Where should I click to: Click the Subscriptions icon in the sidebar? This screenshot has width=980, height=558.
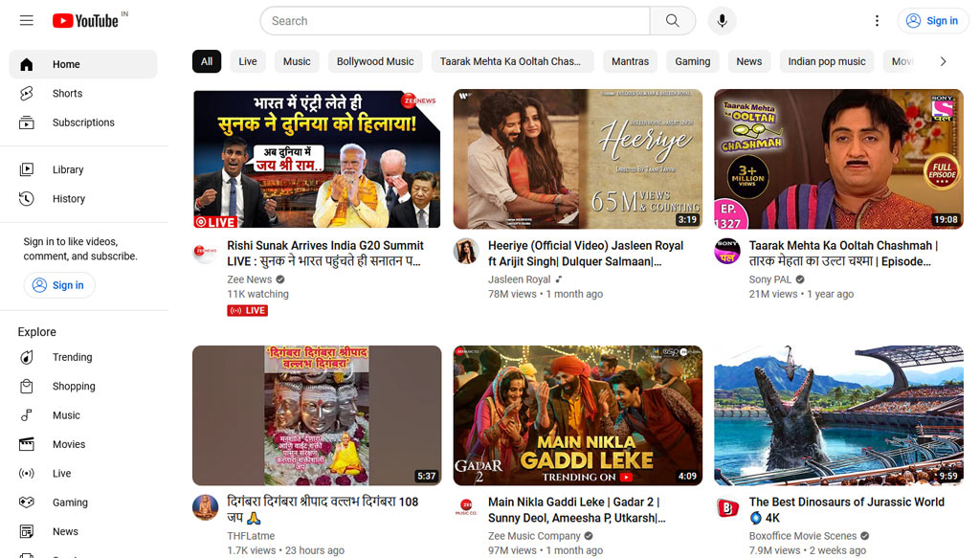coord(26,123)
